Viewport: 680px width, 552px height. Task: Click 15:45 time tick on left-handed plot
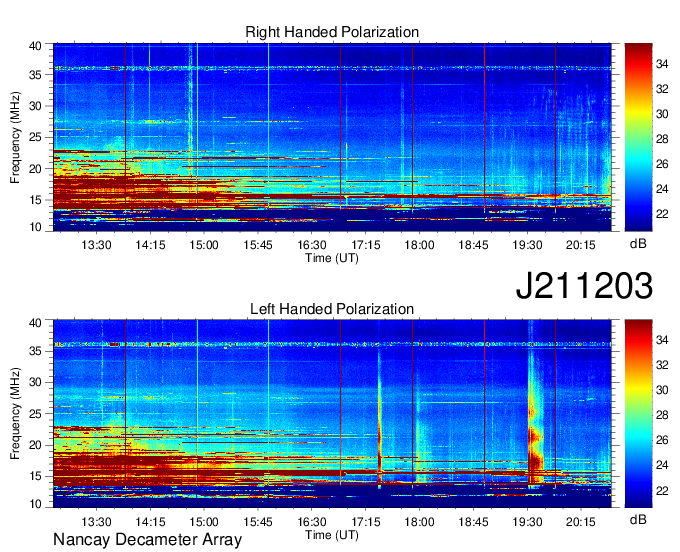(258, 522)
